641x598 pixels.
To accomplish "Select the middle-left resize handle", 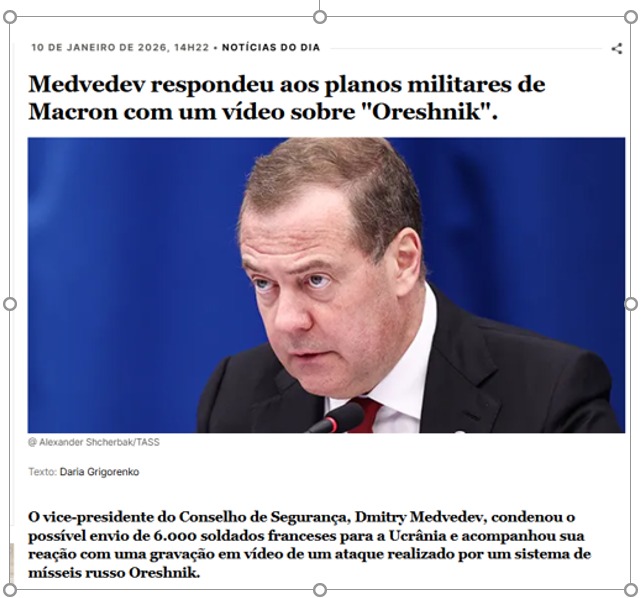I will [x=10, y=304].
